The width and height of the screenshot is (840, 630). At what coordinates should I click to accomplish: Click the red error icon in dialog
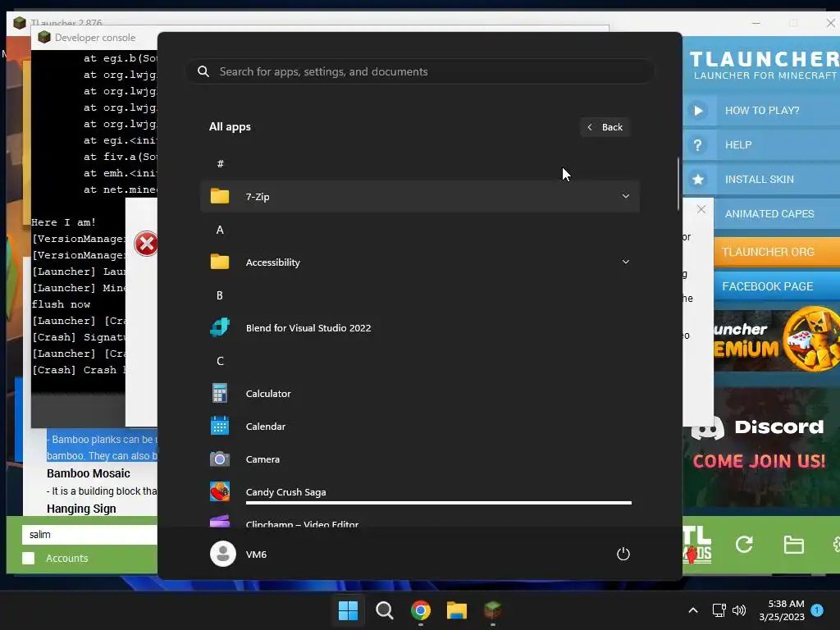click(146, 244)
